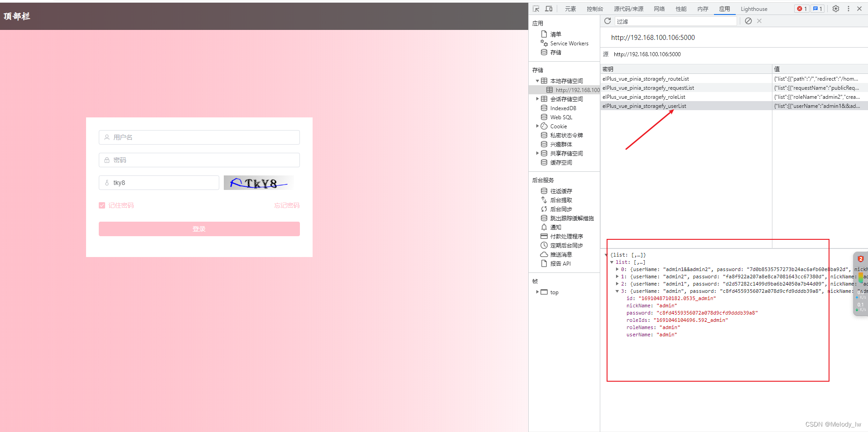Viewport: 868px width, 432px height.
Task: Select the elPlus_vue_pinia_storagefy_userList row
Action: [x=734, y=106]
